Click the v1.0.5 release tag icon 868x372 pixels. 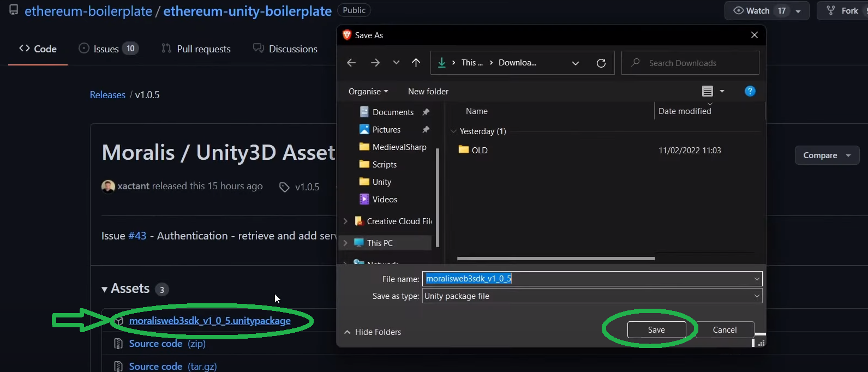point(284,187)
